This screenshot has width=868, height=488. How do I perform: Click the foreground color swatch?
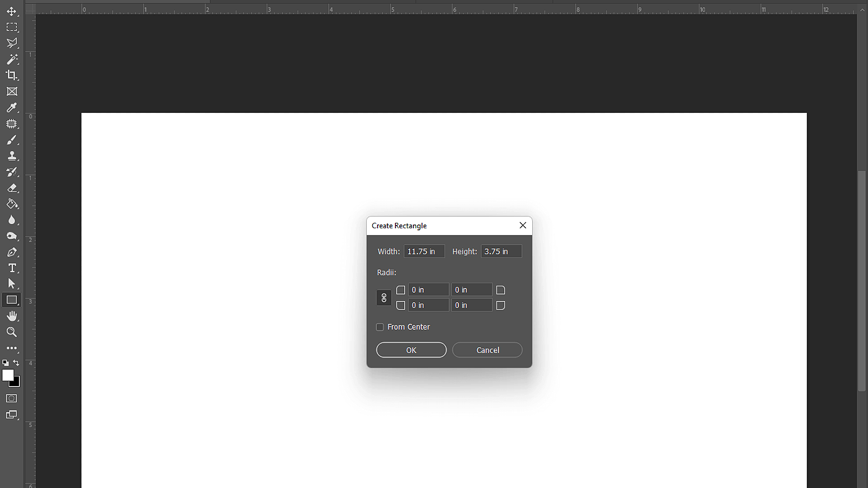(8, 375)
